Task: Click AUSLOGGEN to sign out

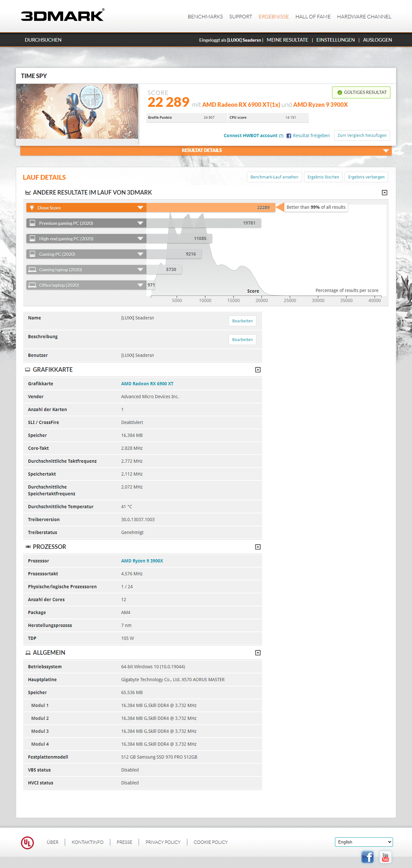Action: [x=377, y=40]
